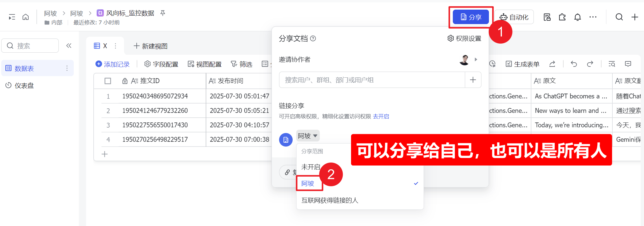Click the first 阿坡 breadcrumb after home icon
This screenshot has height=226, width=644.
click(50, 13)
